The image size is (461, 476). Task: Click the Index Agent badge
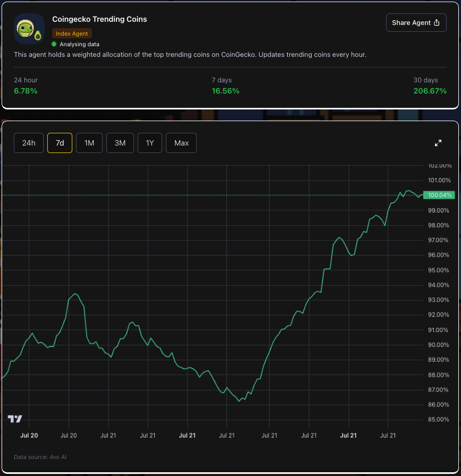71,33
